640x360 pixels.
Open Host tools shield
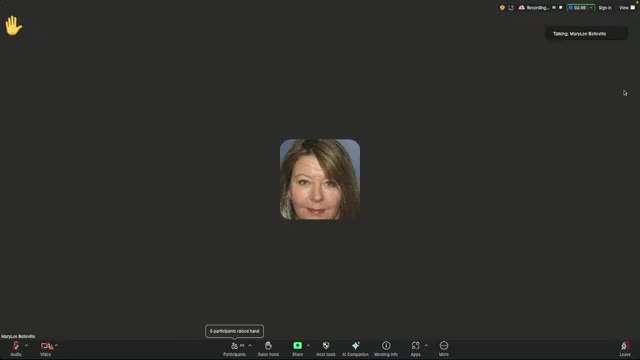point(326,349)
